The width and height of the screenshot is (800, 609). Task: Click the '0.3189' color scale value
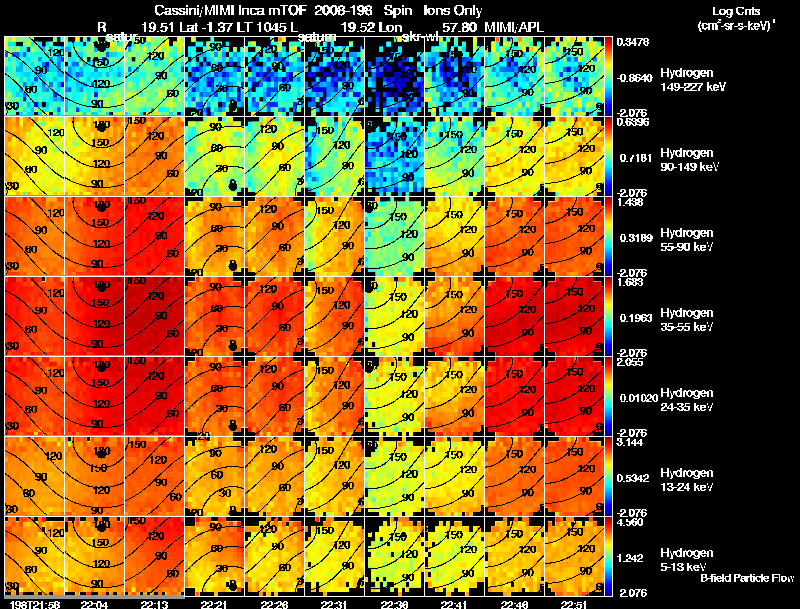(x=636, y=238)
